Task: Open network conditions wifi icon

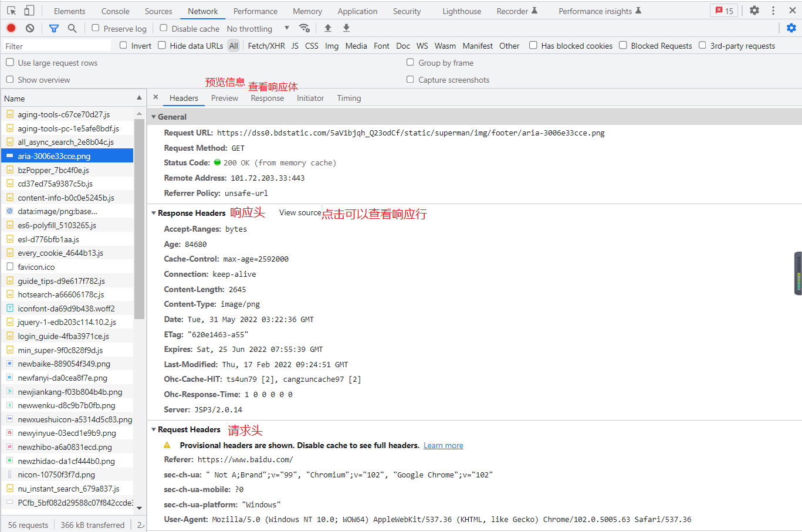Action: pyautogui.click(x=304, y=28)
